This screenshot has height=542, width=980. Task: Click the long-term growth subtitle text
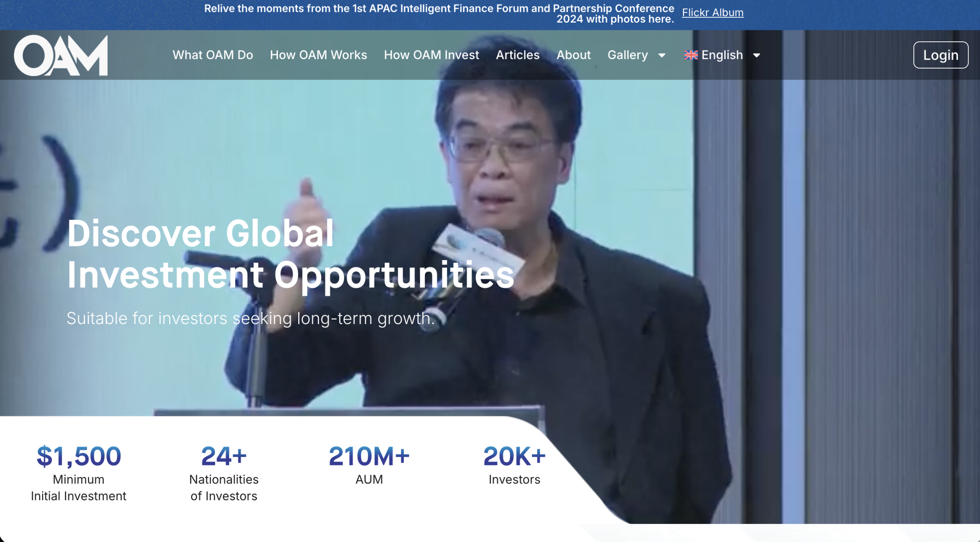(250, 318)
